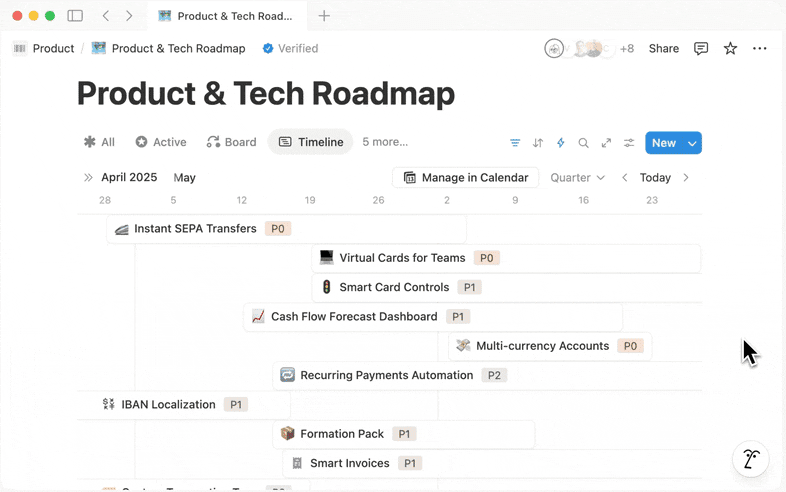Click the Instant SEPA Transfers icon
The height and width of the screenshot is (492, 786).
click(x=121, y=229)
